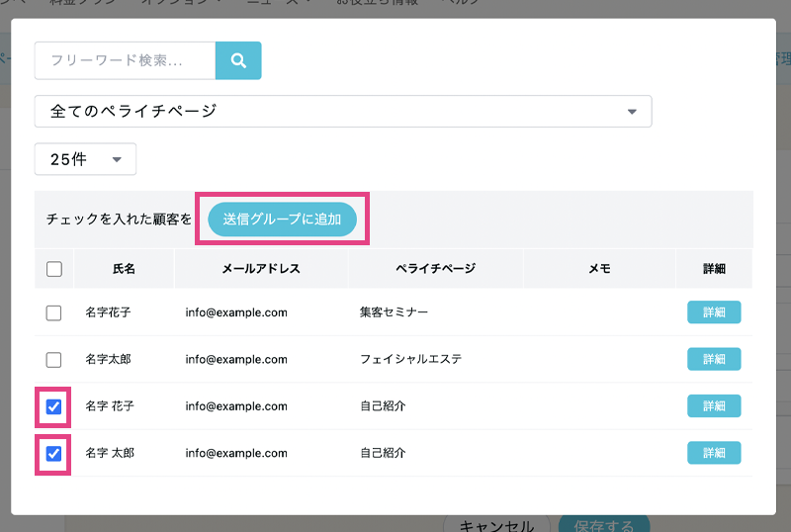Expand the 25件 page size dropdown

tap(85, 159)
